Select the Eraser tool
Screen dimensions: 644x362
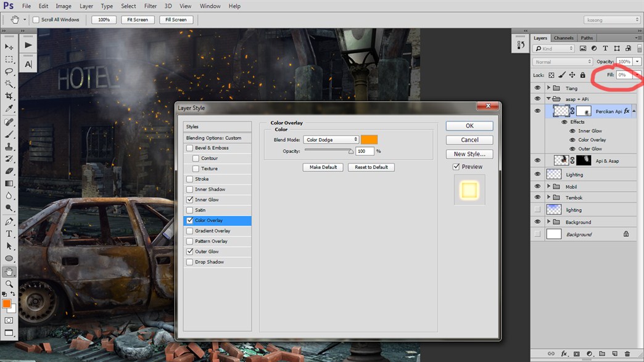tap(9, 171)
